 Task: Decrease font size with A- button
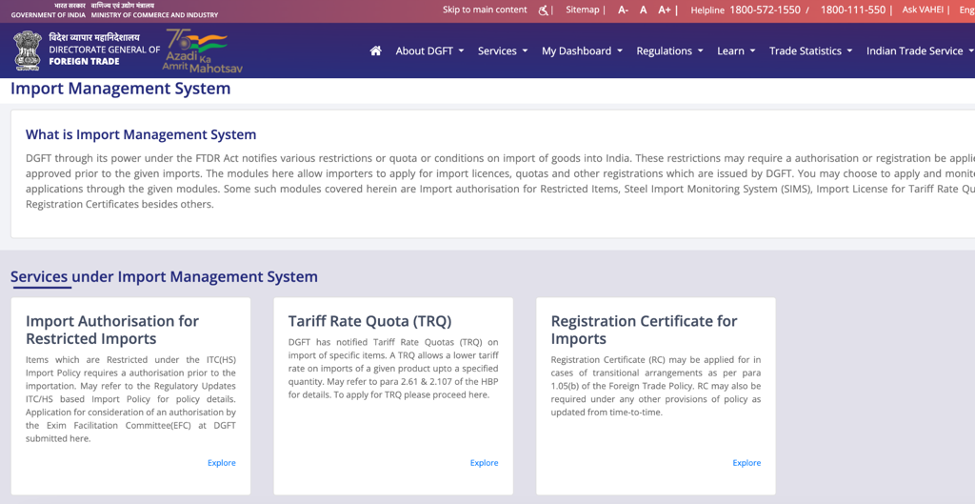[623, 10]
